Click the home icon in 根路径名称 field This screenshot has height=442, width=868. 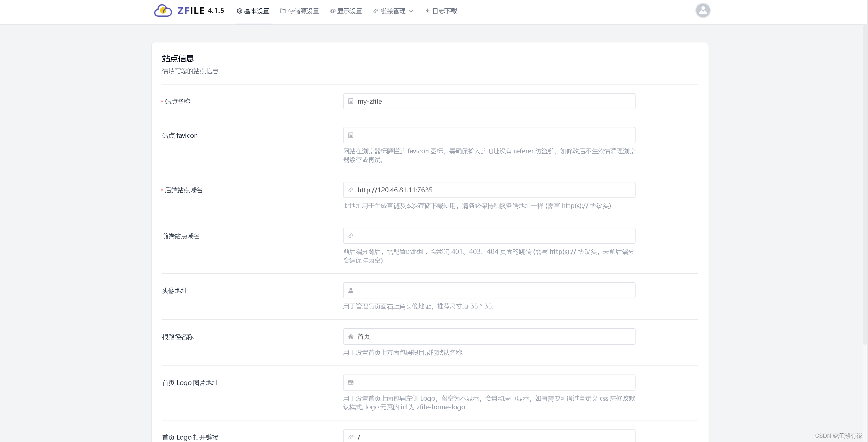(350, 337)
